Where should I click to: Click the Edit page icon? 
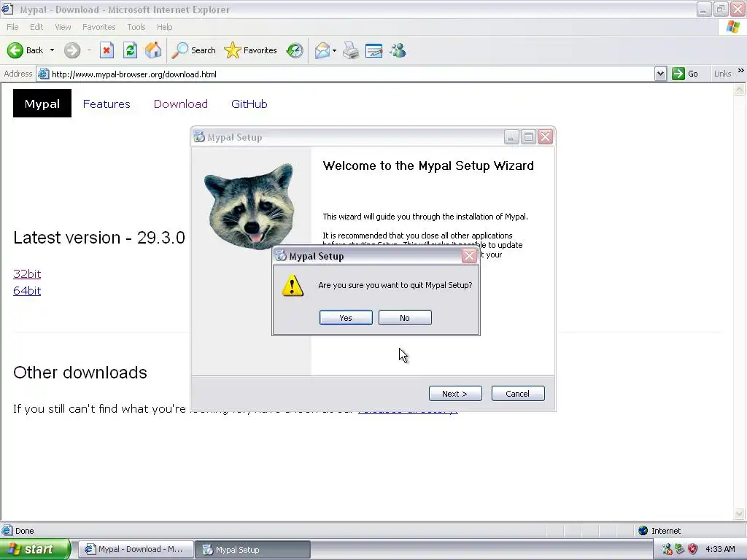[x=374, y=50]
